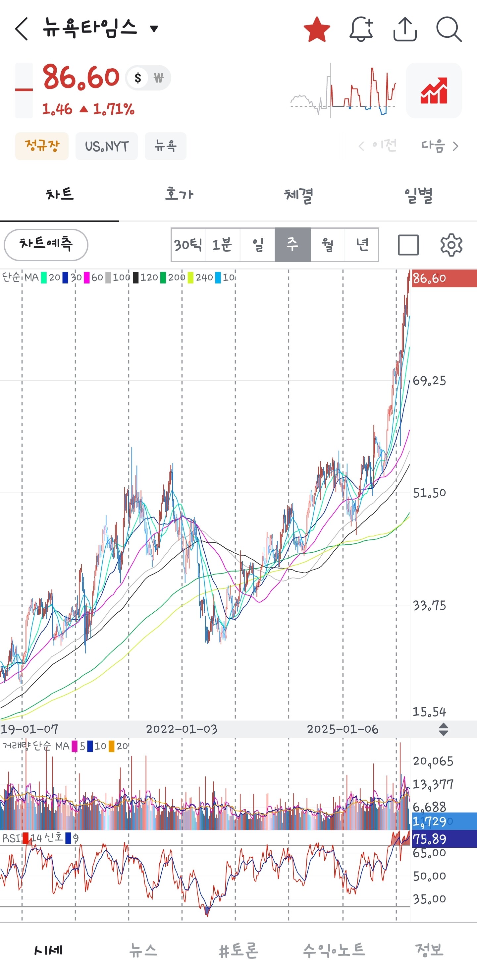This screenshot has height=980, width=477.
Task: Click the MA 200 green color swatch
Action: (x=163, y=277)
